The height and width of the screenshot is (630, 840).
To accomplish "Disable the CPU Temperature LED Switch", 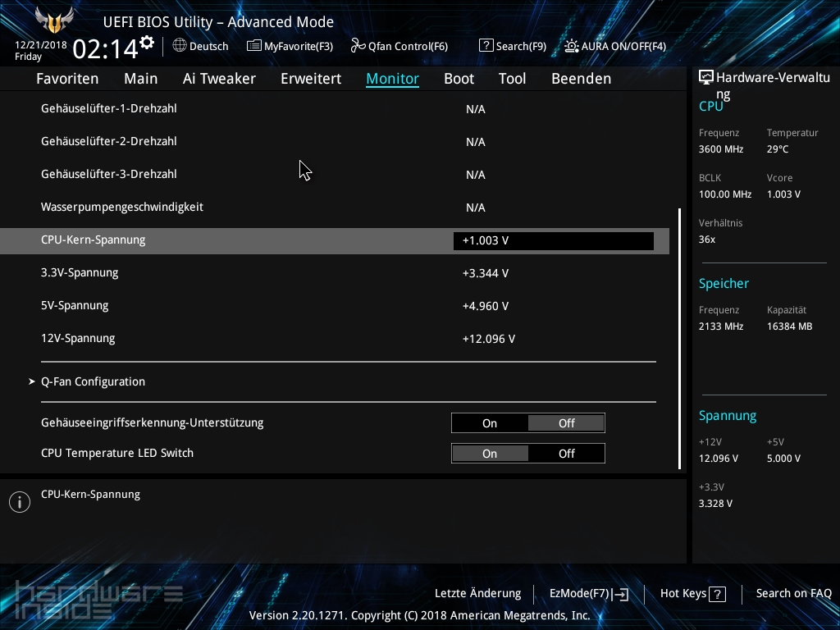I will point(566,453).
